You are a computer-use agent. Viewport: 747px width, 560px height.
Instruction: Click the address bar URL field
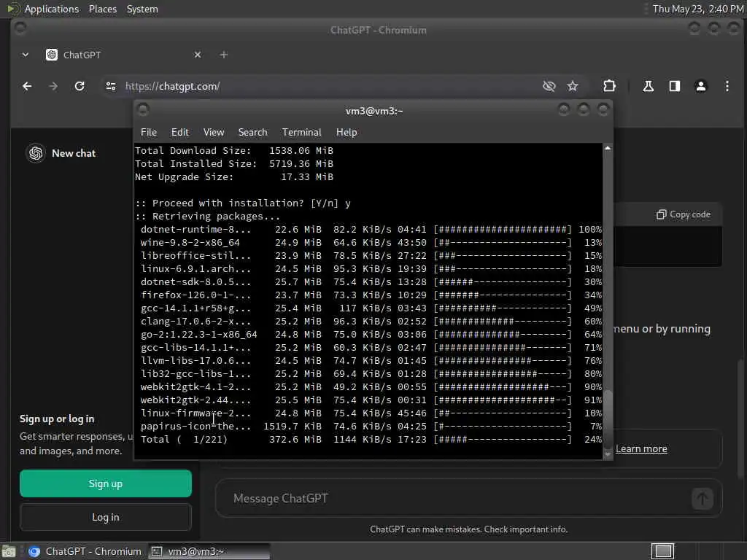coord(324,86)
